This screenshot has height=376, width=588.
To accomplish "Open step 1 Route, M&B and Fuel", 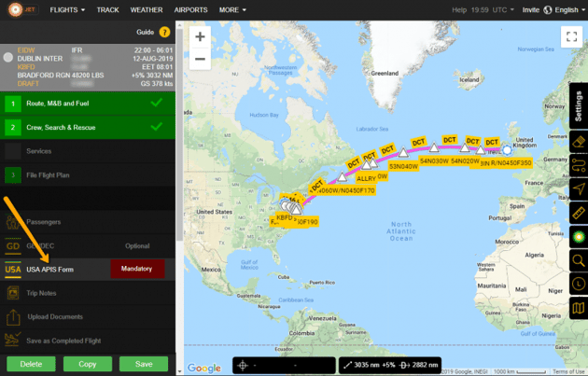I will 88,104.
